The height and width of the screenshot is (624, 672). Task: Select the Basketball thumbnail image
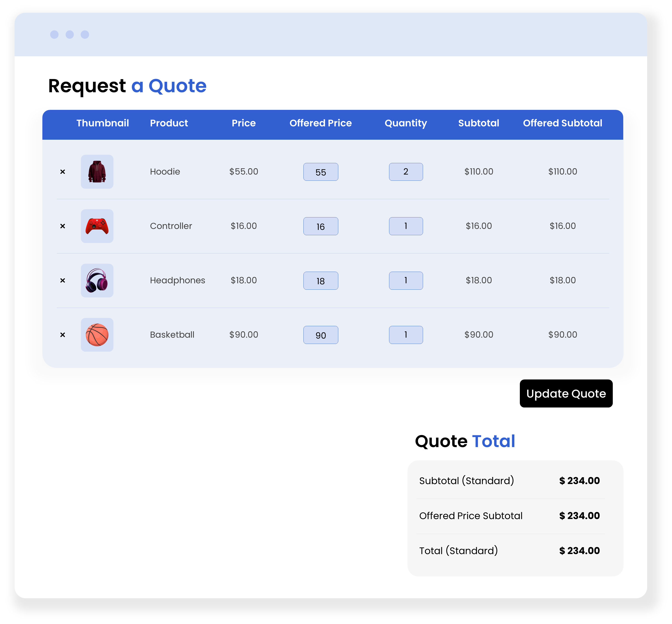(x=97, y=335)
